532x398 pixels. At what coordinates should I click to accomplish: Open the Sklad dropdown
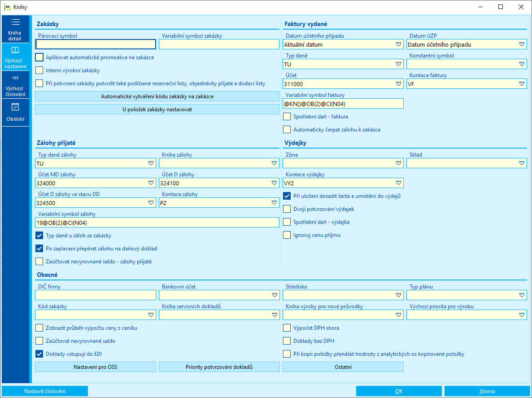coord(522,163)
